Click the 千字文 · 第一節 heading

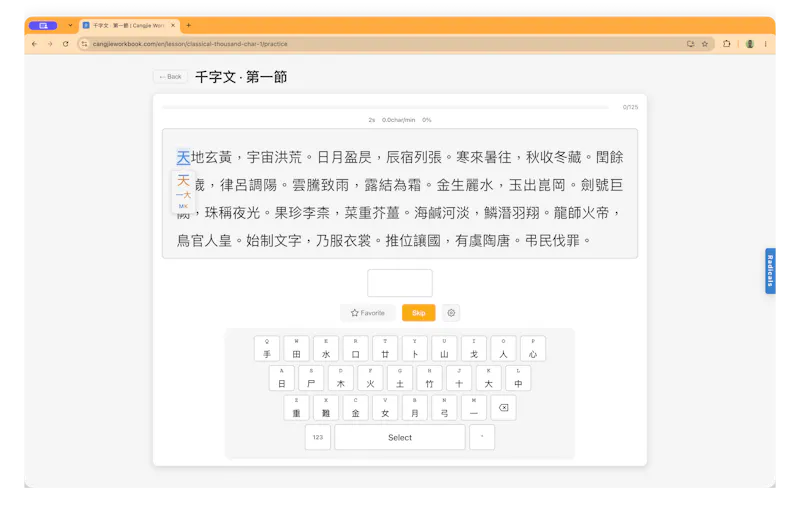241,77
